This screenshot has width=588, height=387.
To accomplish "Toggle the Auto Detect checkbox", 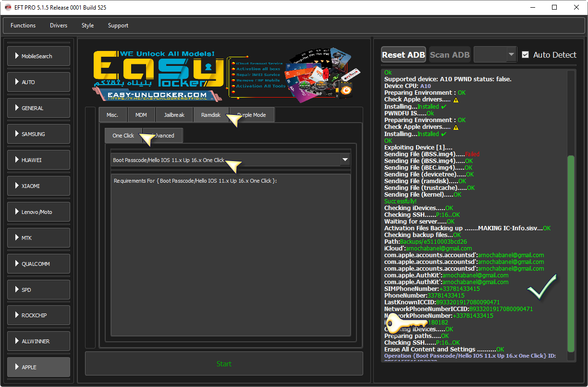I will coord(525,55).
